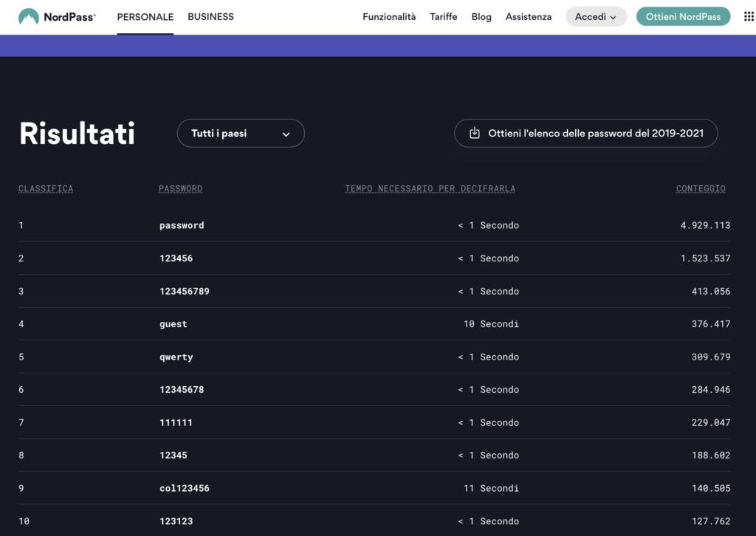Open the Accedi login dropdown
This screenshot has width=756, height=536.
point(595,17)
